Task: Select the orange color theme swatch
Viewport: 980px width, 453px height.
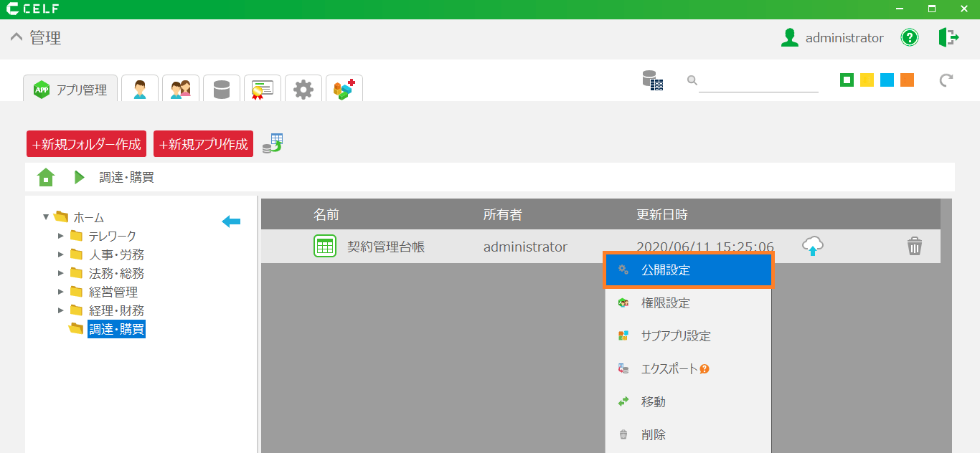Action: 907,80
